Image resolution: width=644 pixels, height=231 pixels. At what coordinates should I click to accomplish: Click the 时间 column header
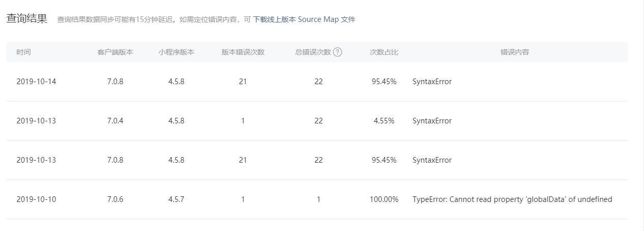click(x=23, y=52)
